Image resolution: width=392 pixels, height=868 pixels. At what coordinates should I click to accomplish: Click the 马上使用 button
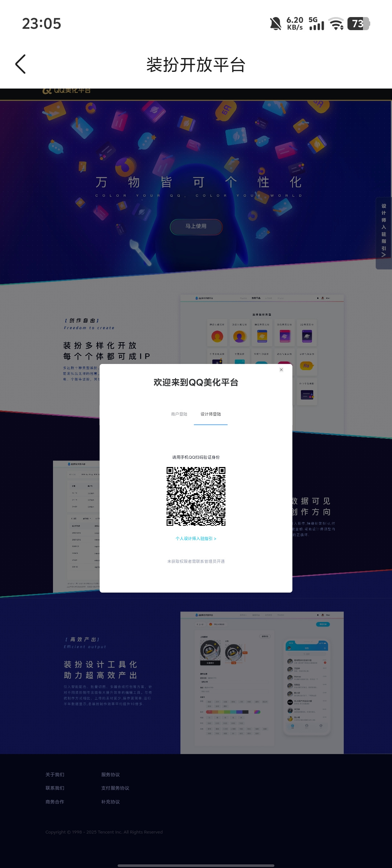point(196,226)
